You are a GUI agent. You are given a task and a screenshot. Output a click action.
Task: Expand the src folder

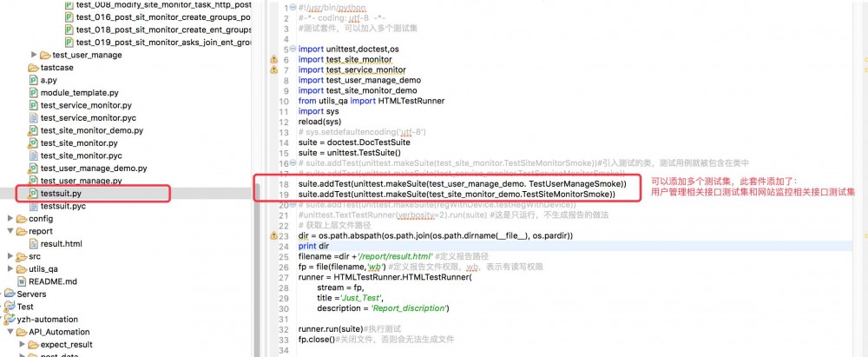click(10, 256)
